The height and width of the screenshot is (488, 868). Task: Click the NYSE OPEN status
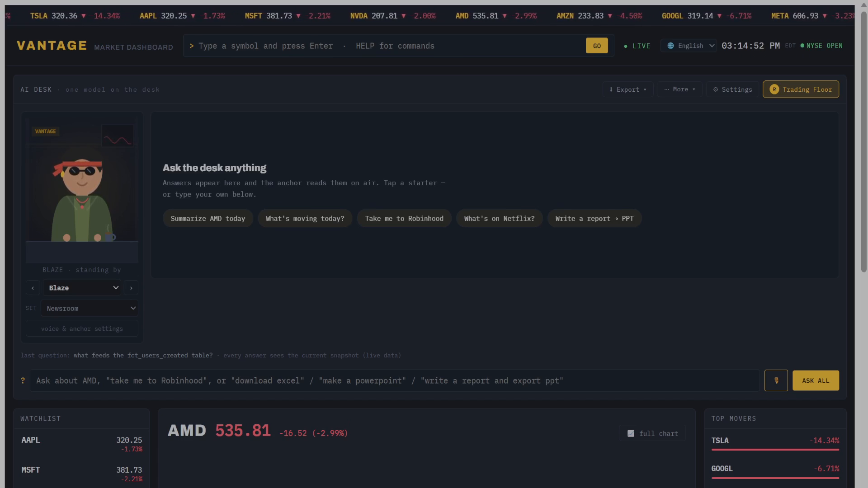(x=821, y=46)
